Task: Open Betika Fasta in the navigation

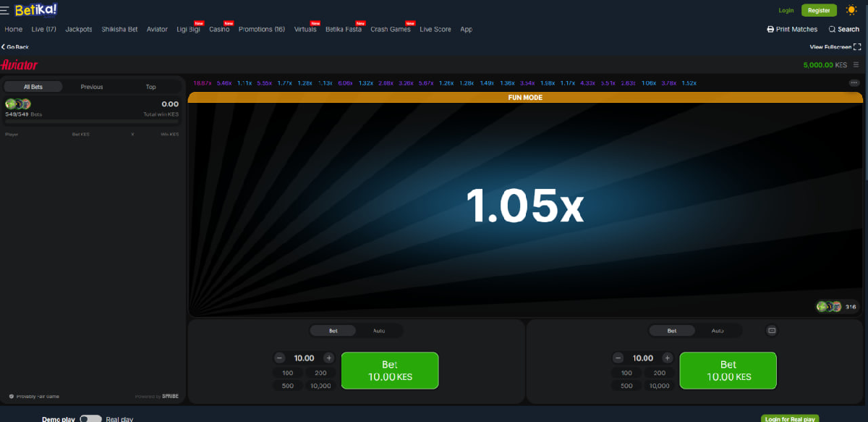Action: pos(344,30)
